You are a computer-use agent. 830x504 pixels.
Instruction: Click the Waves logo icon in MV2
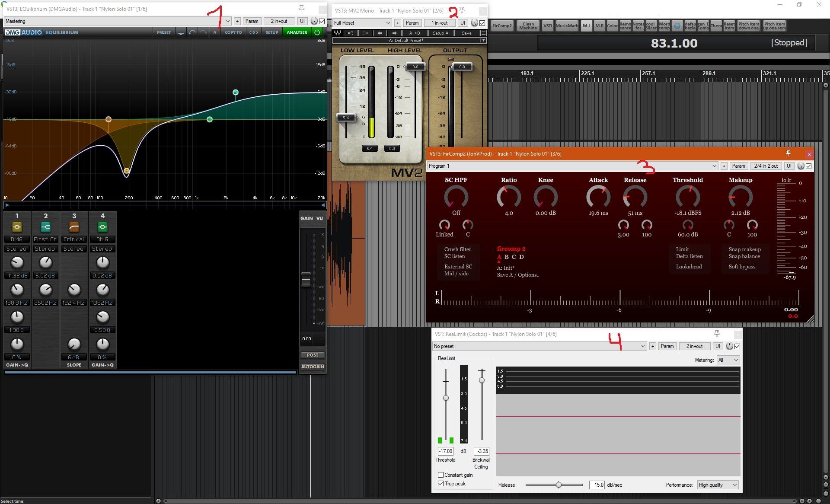tap(338, 33)
